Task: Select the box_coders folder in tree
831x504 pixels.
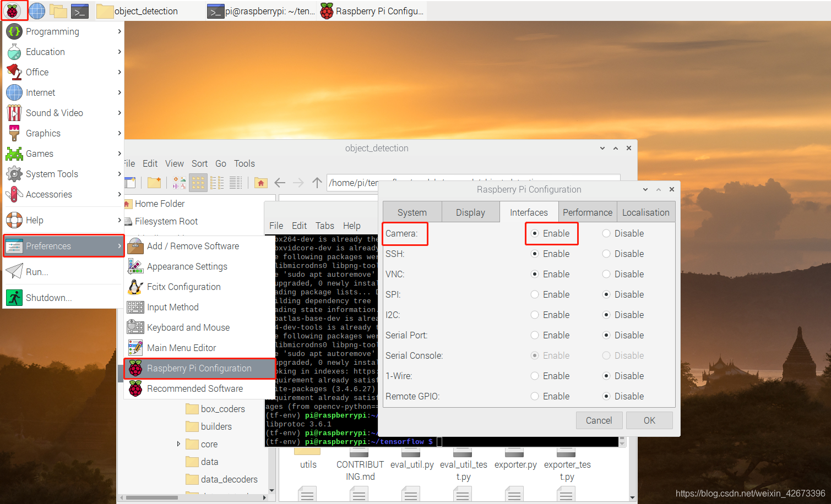Action: point(222,409)
